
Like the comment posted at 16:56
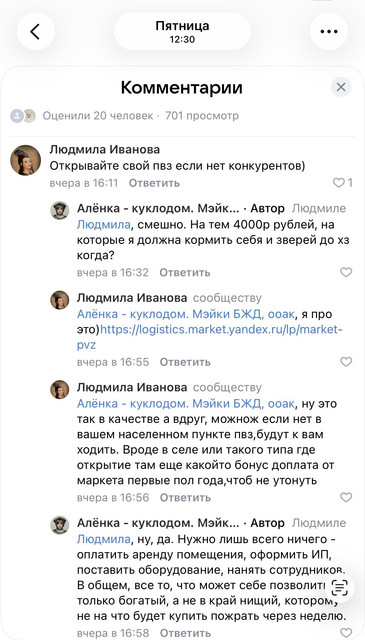coord(346,497)
